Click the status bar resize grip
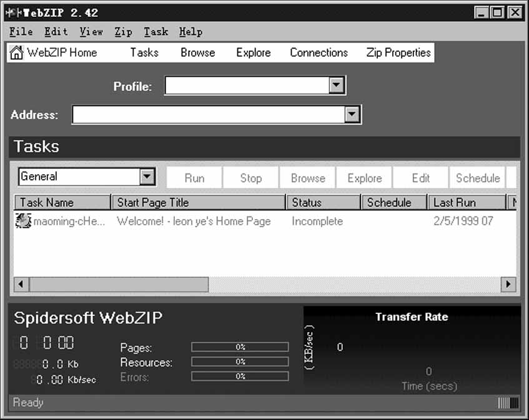 tap(508, 403)
